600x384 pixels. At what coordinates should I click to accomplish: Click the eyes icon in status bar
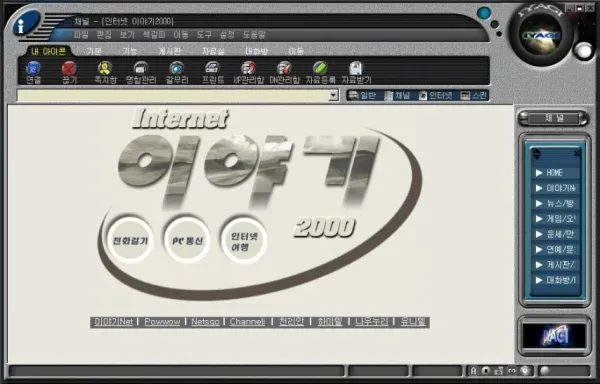pyautogui.click(x=512, y=371)
